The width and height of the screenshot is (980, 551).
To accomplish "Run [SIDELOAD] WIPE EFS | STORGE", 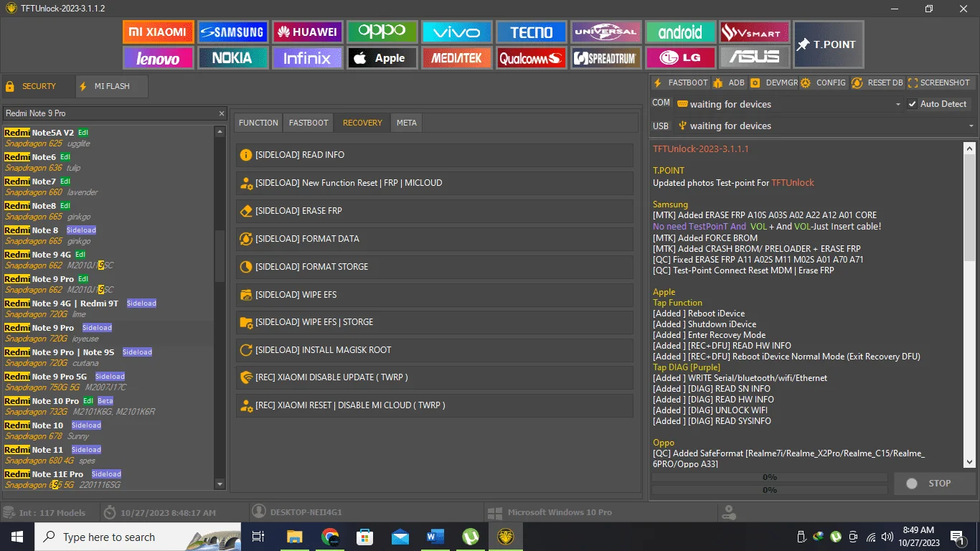I will click(x=435, y=322).
